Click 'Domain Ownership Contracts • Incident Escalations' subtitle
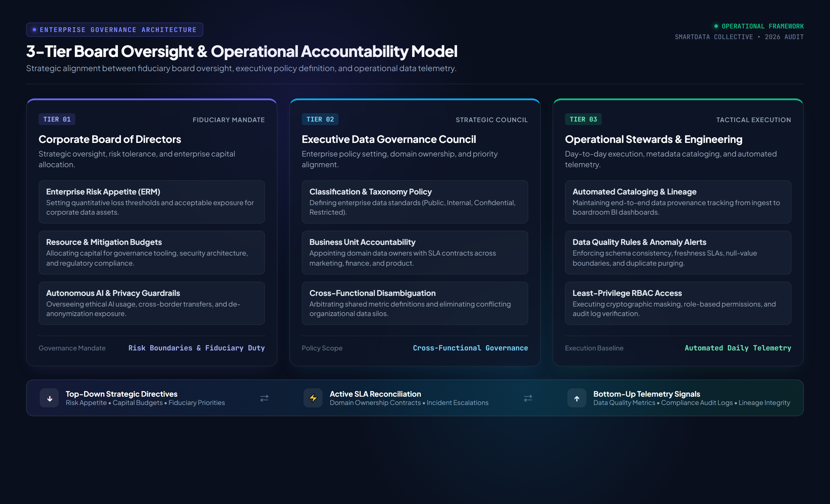Screen dimensions: 830x504 point(409,403)
